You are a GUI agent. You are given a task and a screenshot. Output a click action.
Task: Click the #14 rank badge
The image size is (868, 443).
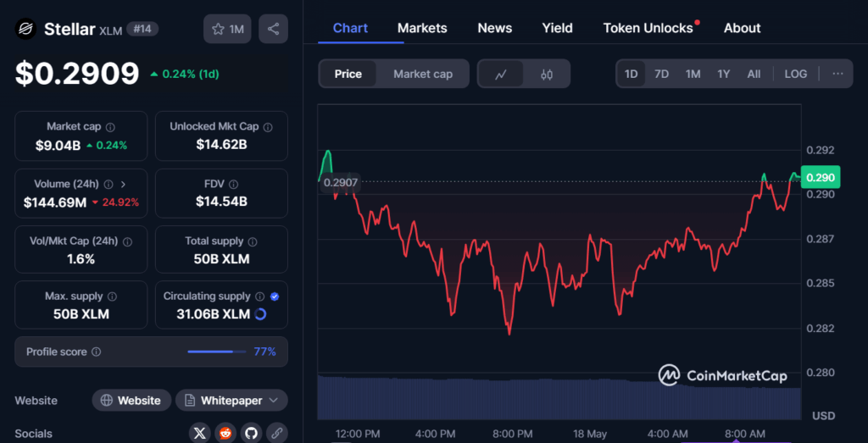click(142, 30)
